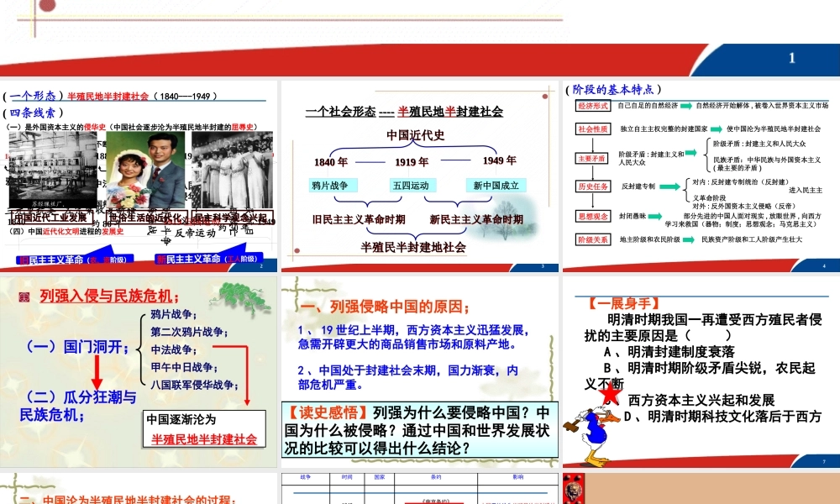
Task: Open the 一展身手 quiz slide thumbnail
Action: pos(701,372)
